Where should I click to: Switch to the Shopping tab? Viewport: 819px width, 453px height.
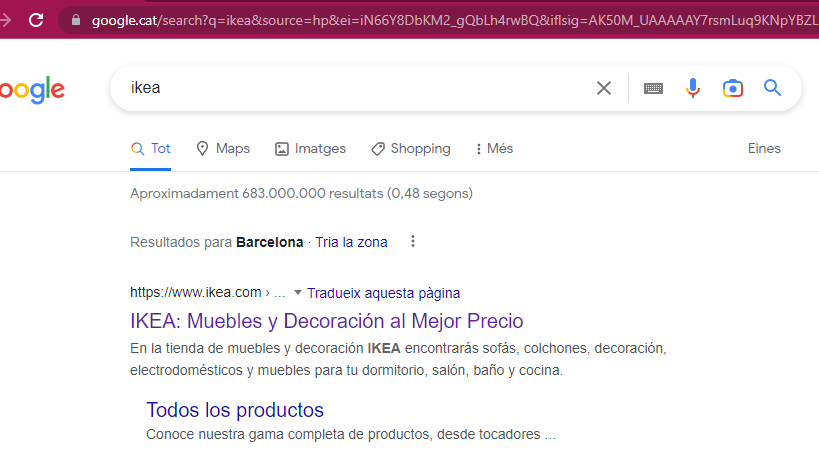[x=411, y=149]
